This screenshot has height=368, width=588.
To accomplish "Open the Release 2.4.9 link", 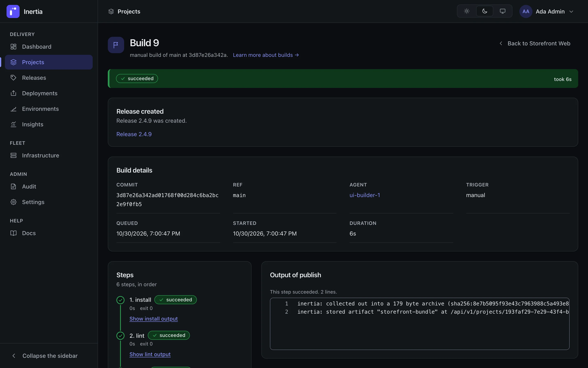I will 134,134.
